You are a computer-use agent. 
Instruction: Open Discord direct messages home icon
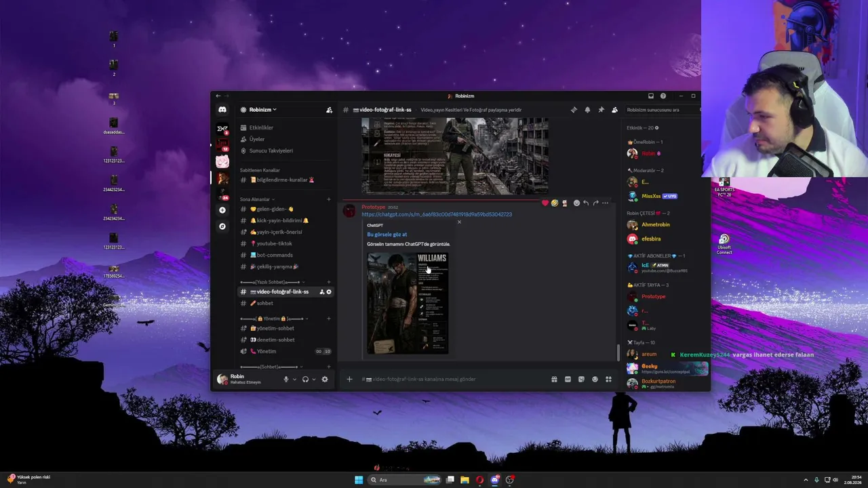coord(222,110)
